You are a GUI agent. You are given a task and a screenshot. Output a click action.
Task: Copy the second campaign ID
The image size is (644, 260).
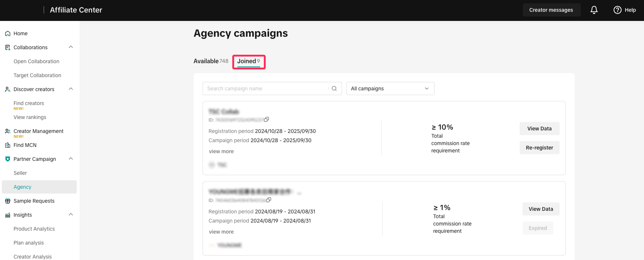pos(268,200)
